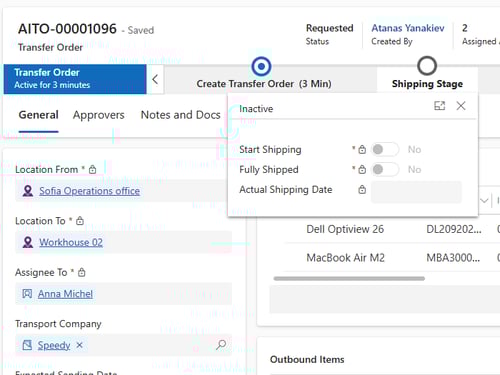Open the Sofia Operations office link
The image size is (500, 375).
89,191
